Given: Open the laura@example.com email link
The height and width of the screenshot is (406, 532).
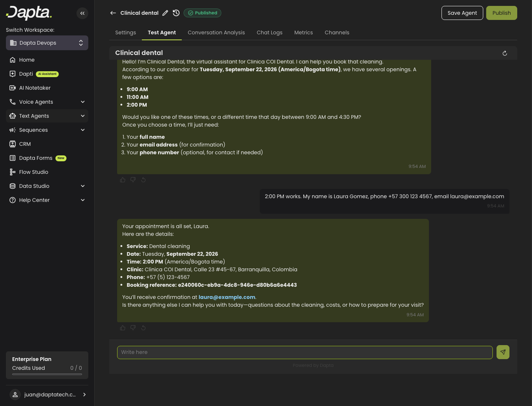Looking at the screenshot, I should pyautogui.click(x=227, y=297).
